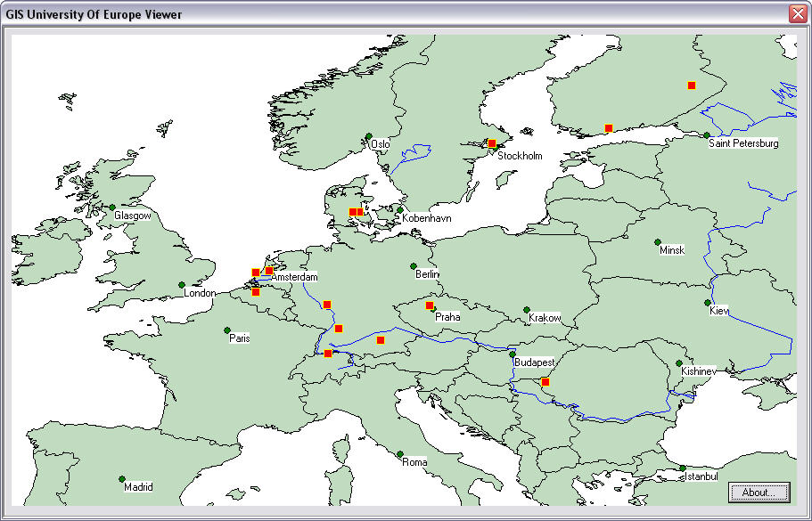Select the Kiev text label
This screenshot has width=812, height=521.
click(x=718, y=311)
